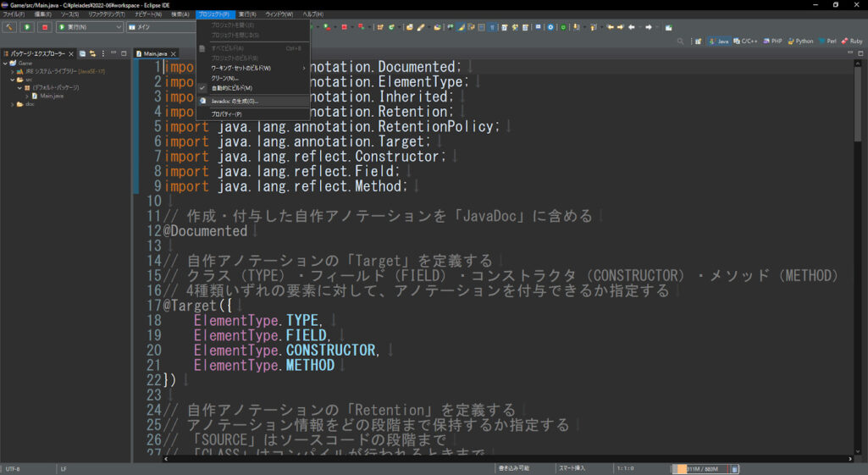Collapse the Game project node
The width and height of the screenshot is (868, 475).
click(5, 64)
